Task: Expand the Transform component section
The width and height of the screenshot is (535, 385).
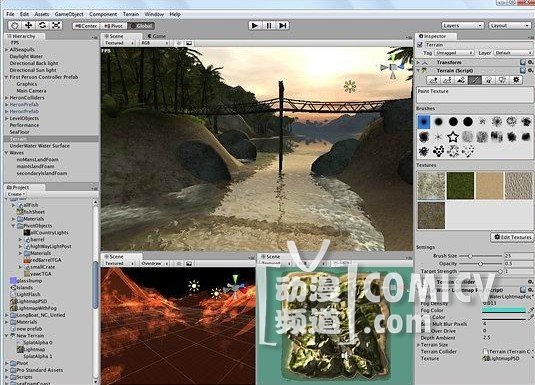Action: (419, 62)
